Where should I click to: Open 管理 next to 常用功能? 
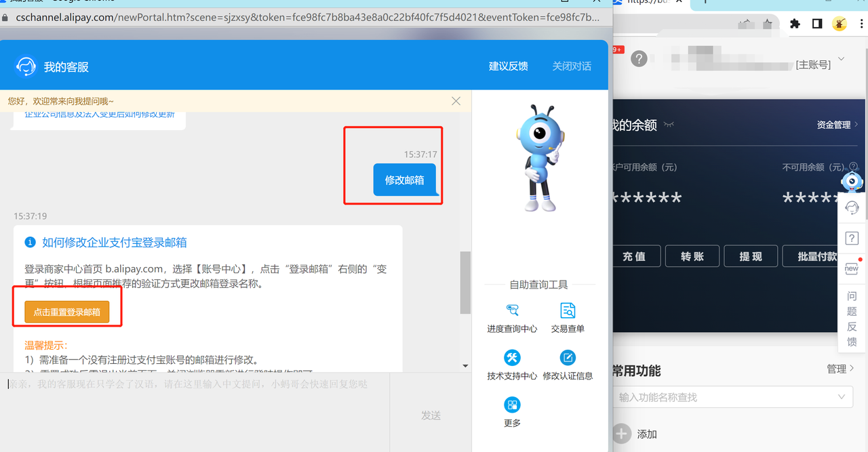(840, 369)
